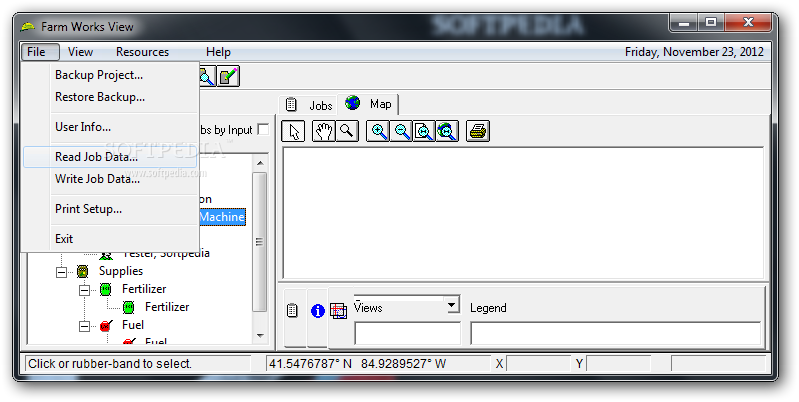
Task: Collapse the Supplies tree node
Action: (61, 272)
